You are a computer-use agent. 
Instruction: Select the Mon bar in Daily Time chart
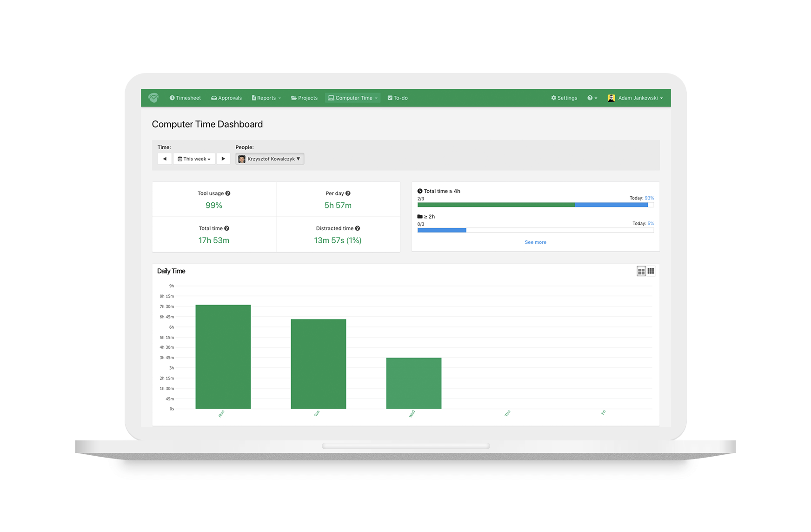click(x=223, y=357)
